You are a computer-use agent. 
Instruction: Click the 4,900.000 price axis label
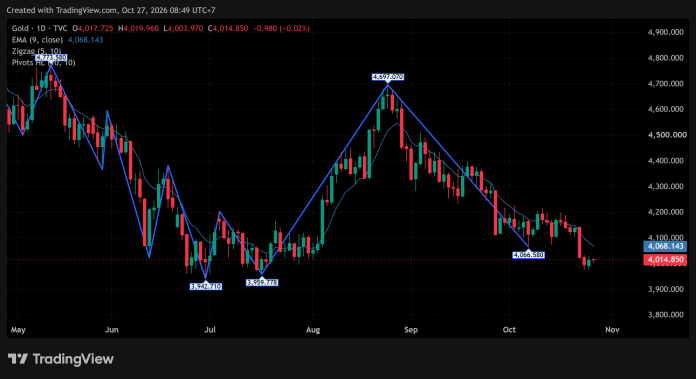point(665,32)
